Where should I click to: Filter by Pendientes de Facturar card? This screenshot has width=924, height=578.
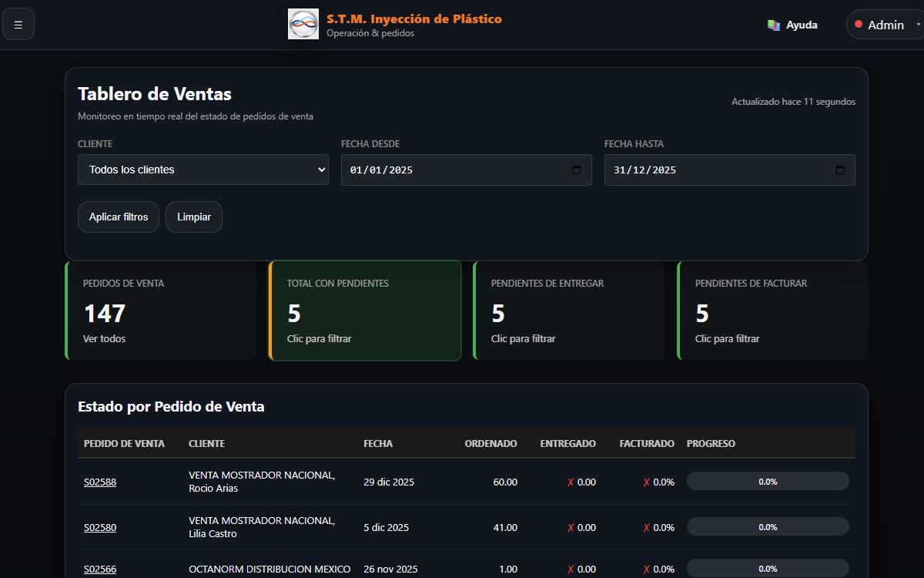pyautogui.click(x=773, y=311)
